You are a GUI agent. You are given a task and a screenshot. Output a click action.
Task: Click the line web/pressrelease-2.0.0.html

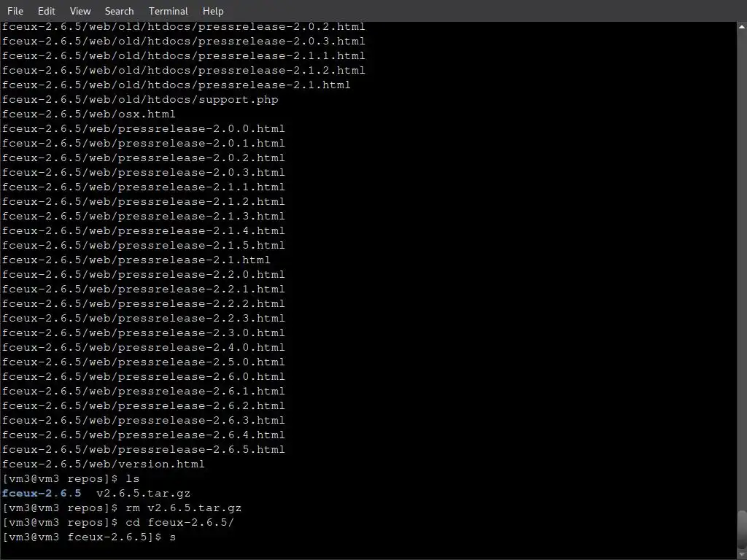pos(144,129)
